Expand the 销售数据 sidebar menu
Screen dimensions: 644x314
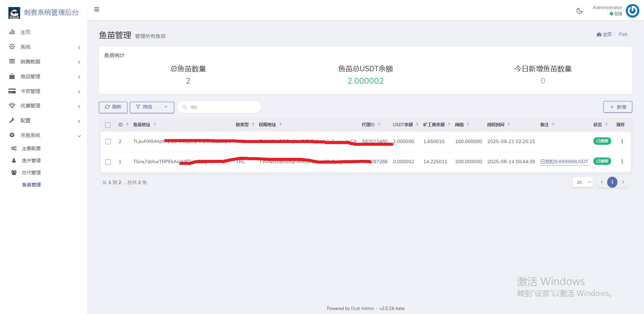tap(30, 62)
